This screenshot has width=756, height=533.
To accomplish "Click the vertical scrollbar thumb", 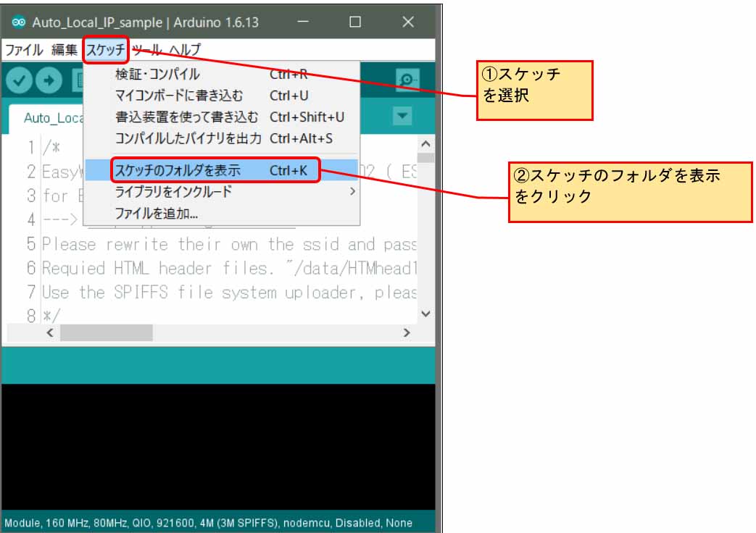I will pos(425,158).
